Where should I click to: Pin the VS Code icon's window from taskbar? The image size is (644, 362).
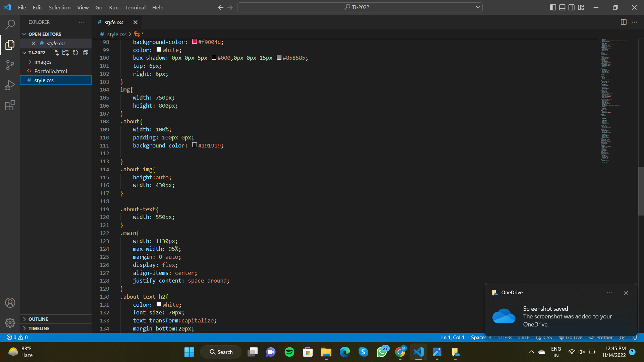point(418,352)
